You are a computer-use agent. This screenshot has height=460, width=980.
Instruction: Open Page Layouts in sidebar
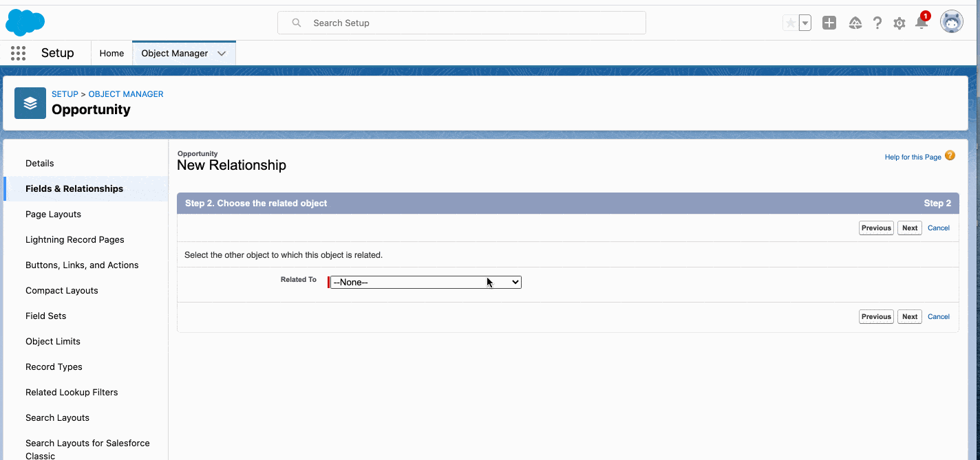coord(54,214)
